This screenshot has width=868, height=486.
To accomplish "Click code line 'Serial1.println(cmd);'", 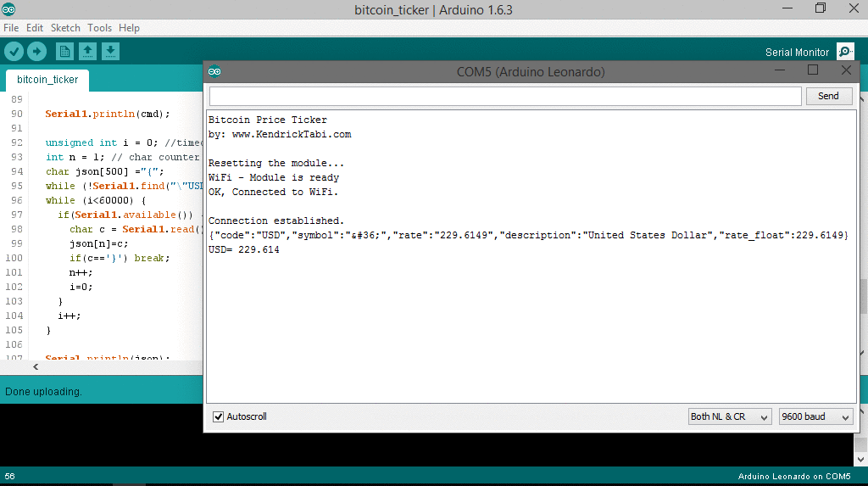I will coord(108,115).
